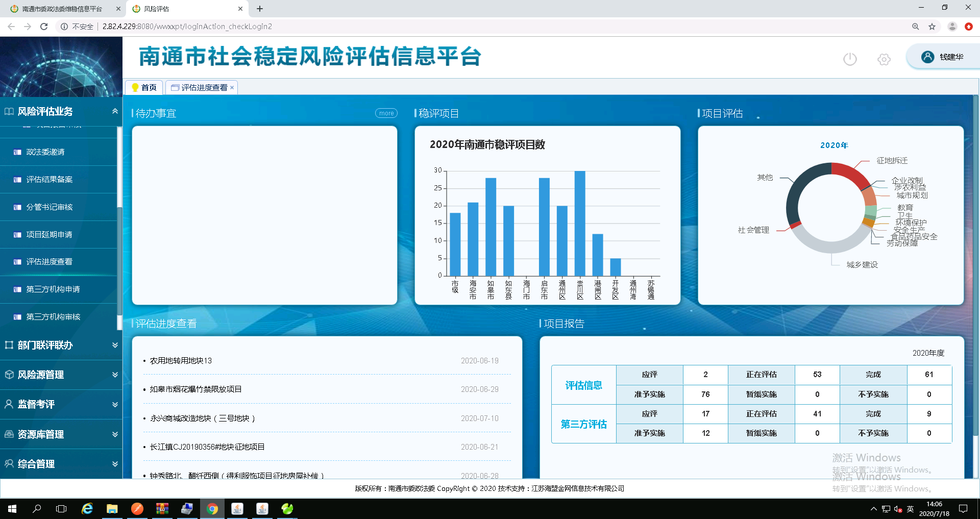The width and height of the screenshot is (980, 519).
Task: Click the more button in 待办事宜 panel
Action: (386, 113)
